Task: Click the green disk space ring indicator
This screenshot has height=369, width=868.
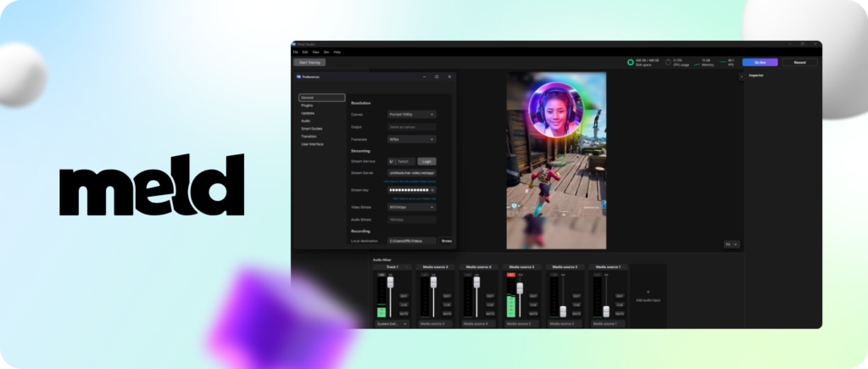Action: click(631, 62)
